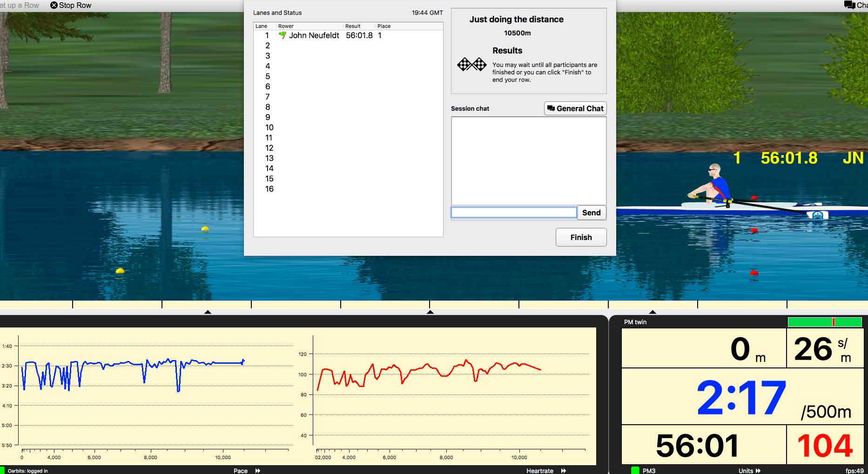Click the speech bubble icon on General Chat
This screenshot has width=868, height=474.
click(x=551, y=108)
